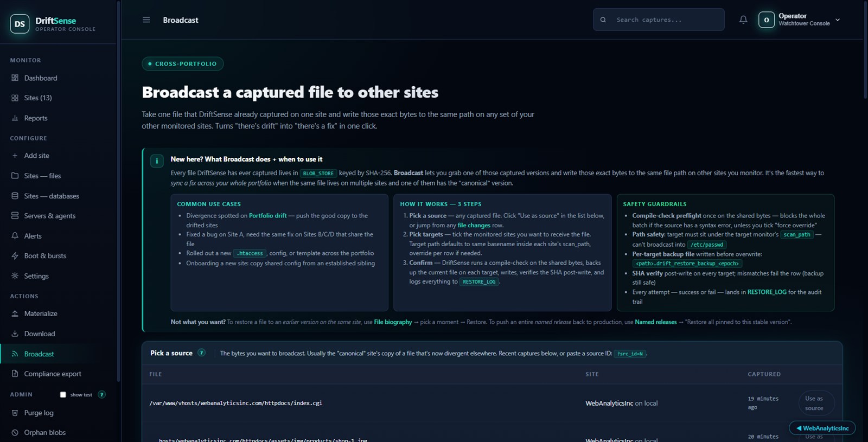868x442 pixels.
Task: Click the Settings gear icon
Action: pyautogui.click(x=15, y=276)
